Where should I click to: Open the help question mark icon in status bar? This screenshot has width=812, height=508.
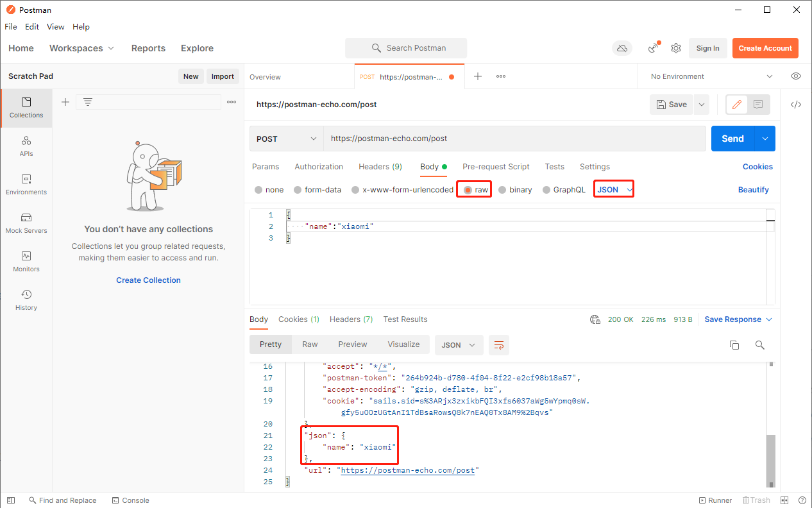[x=802, y=500]
